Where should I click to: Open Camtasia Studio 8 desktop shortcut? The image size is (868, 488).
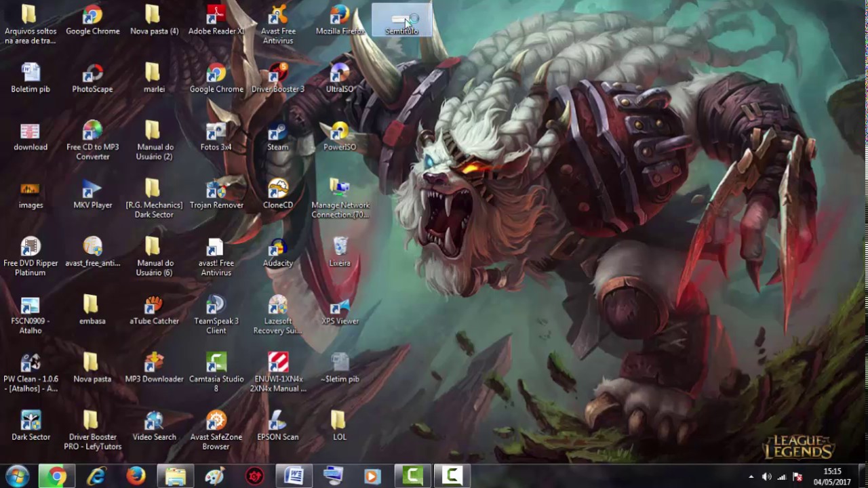(x=216, y=372)
